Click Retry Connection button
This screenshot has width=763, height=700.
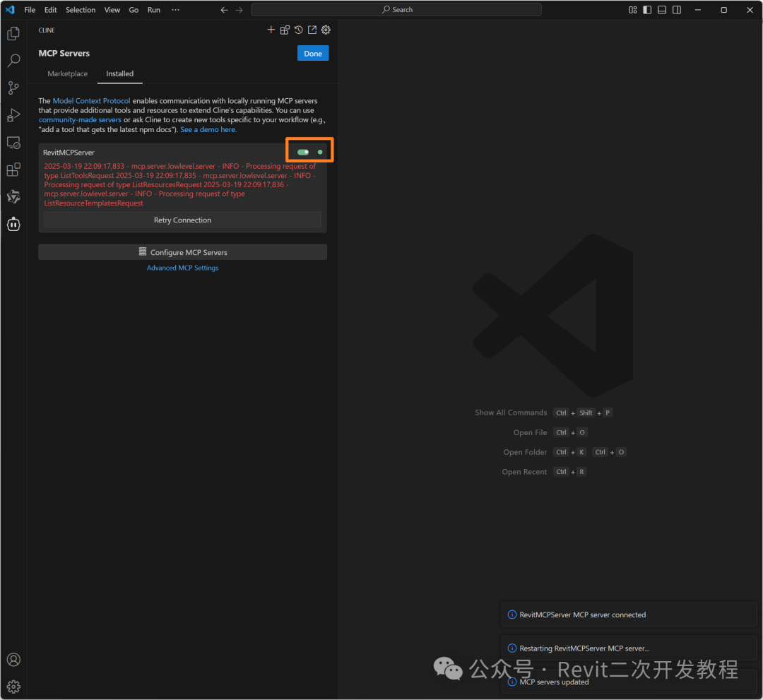182,220
